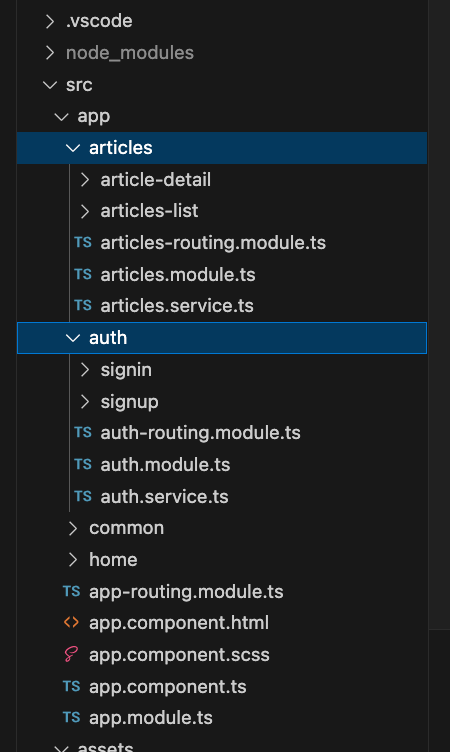Open articles.module.ts file
Viewport: 450px width, 752px height.
pyautogui.click(x=178, y=275)
